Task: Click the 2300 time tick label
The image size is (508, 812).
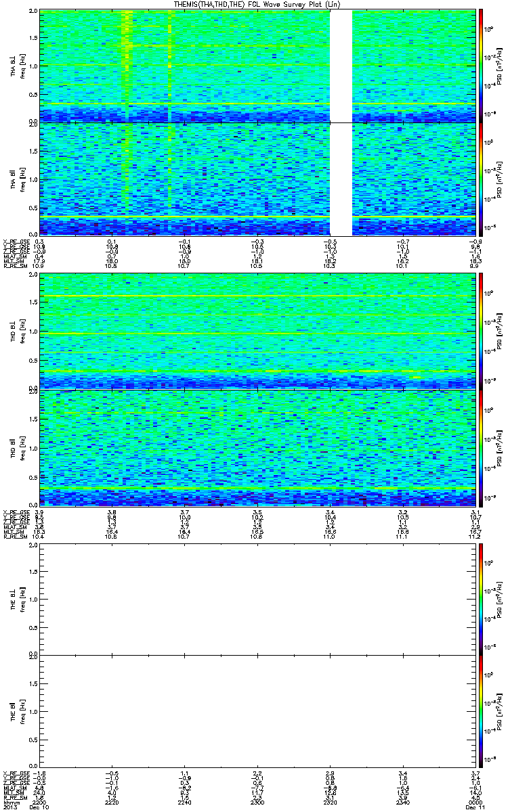Action: pyautogui.click(x=257, y=803)
